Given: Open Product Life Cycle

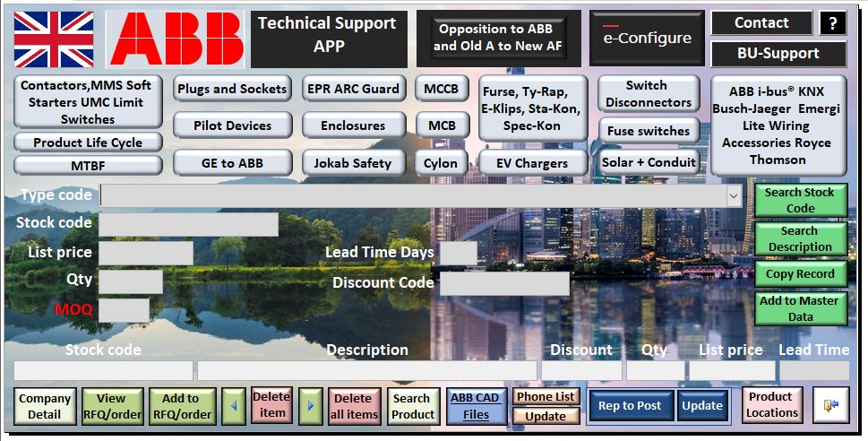Looking at the screenshot, I should click(88, 143).
